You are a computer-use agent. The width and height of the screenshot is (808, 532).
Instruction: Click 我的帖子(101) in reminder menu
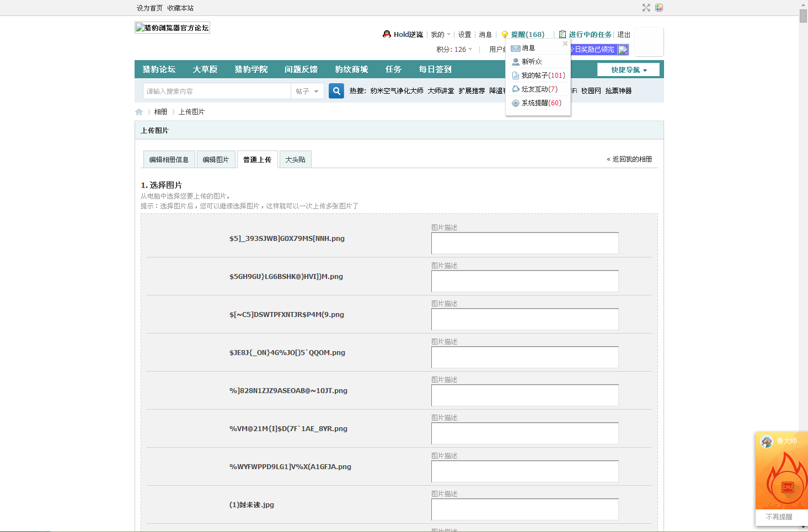543,76
